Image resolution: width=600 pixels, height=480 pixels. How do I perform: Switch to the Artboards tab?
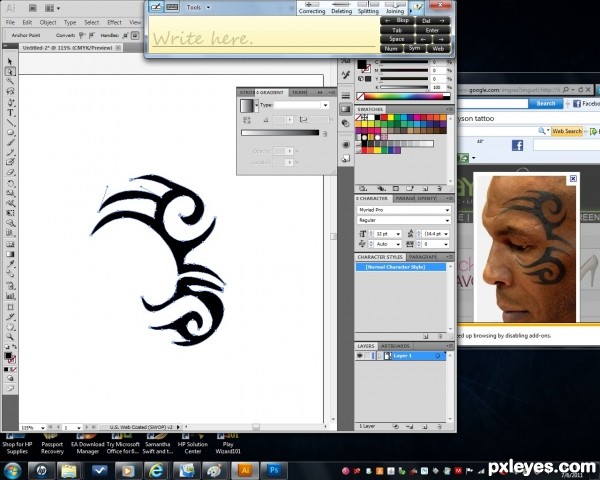[395, 346]
